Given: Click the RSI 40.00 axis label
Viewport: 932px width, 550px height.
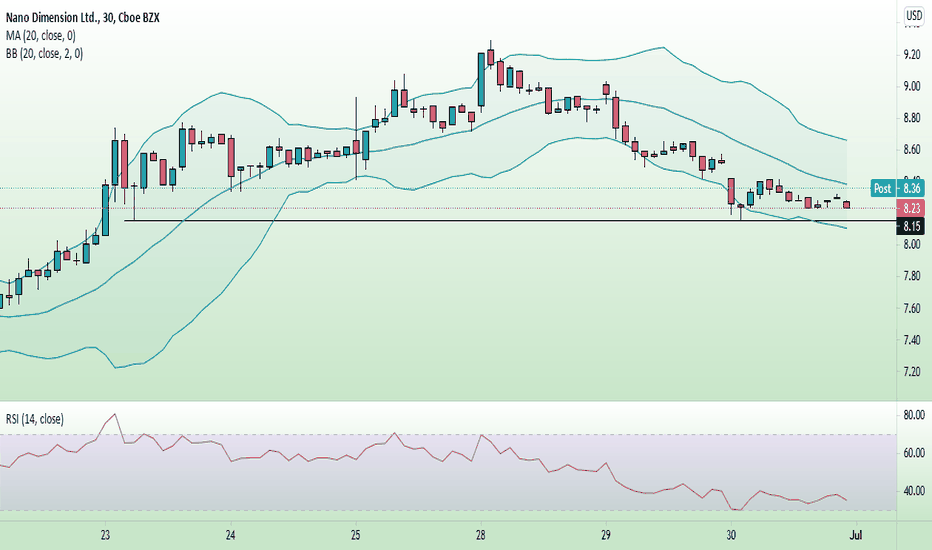Looking at the screenshot, I should click(914, 491).
